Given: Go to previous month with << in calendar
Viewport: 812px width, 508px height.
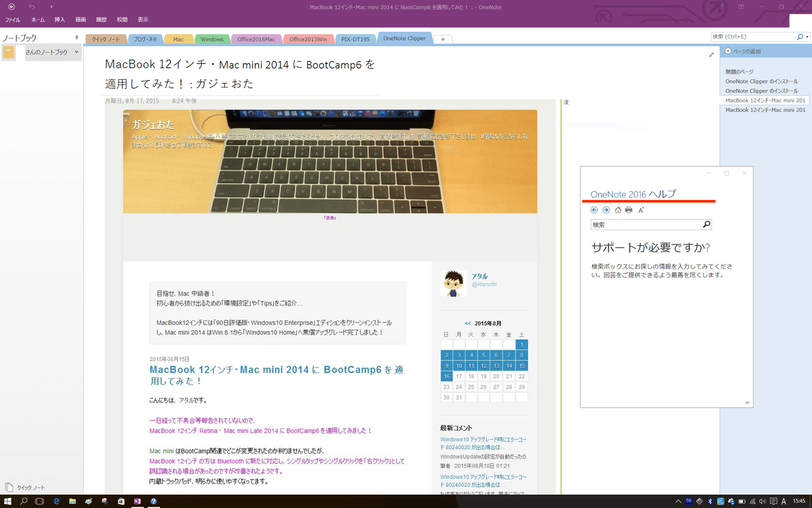Looking at the screenshot, I should click(468, 323).
